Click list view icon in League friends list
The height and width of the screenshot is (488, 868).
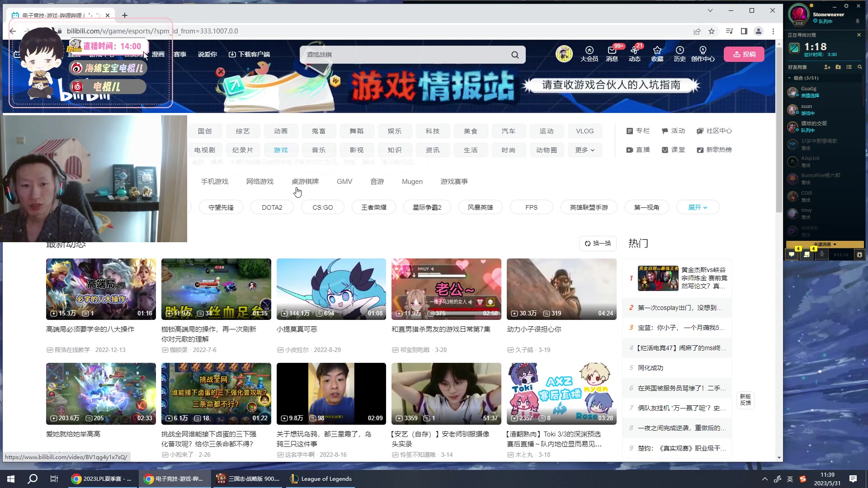[x=849, y=67]
